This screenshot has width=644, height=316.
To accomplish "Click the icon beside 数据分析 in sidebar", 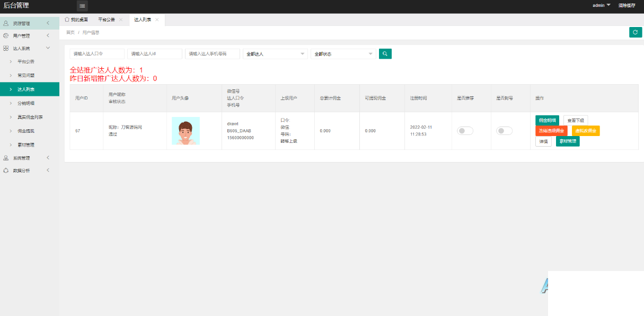I will click(6, 170).
